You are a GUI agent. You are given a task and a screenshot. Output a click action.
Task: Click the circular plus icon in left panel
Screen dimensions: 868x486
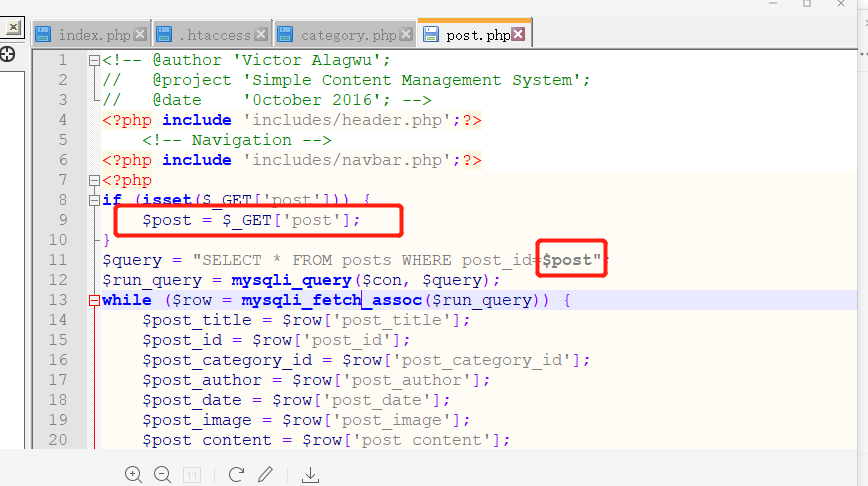coord(8,54)
